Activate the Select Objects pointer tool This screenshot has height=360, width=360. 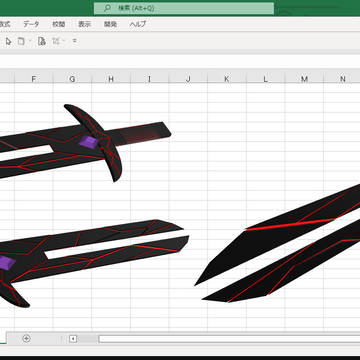9,41
